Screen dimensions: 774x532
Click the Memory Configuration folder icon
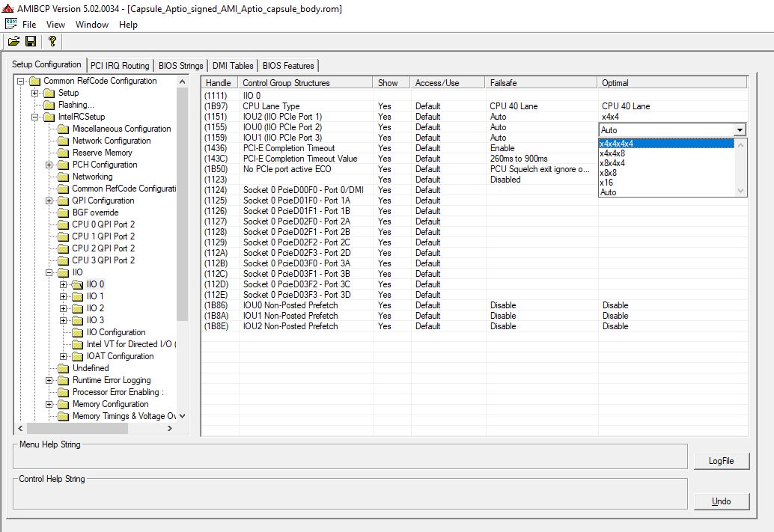(64, 404)
